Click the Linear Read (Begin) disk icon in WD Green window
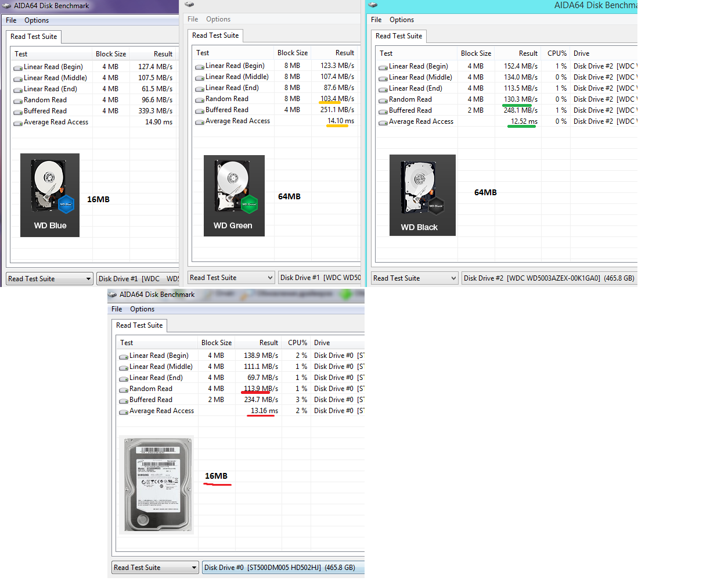 coord(200,66)
